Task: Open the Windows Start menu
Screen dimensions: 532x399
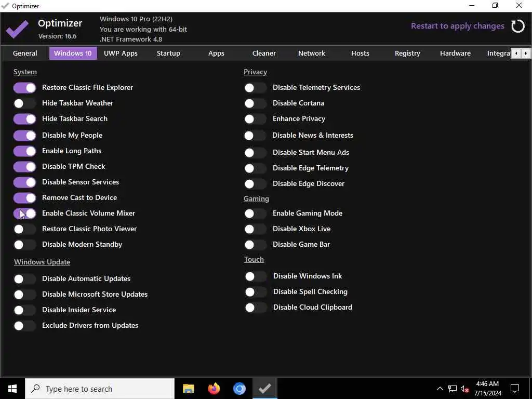Action: coord(12,389)
